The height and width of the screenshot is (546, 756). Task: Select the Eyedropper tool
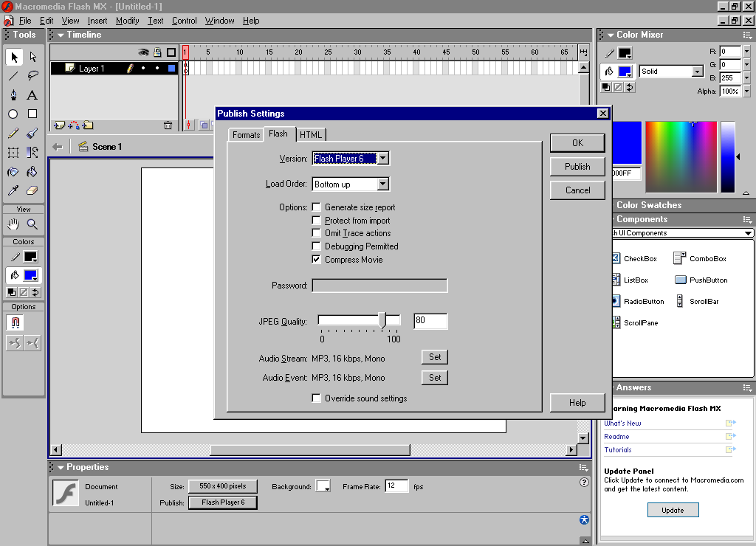[14, 191]
